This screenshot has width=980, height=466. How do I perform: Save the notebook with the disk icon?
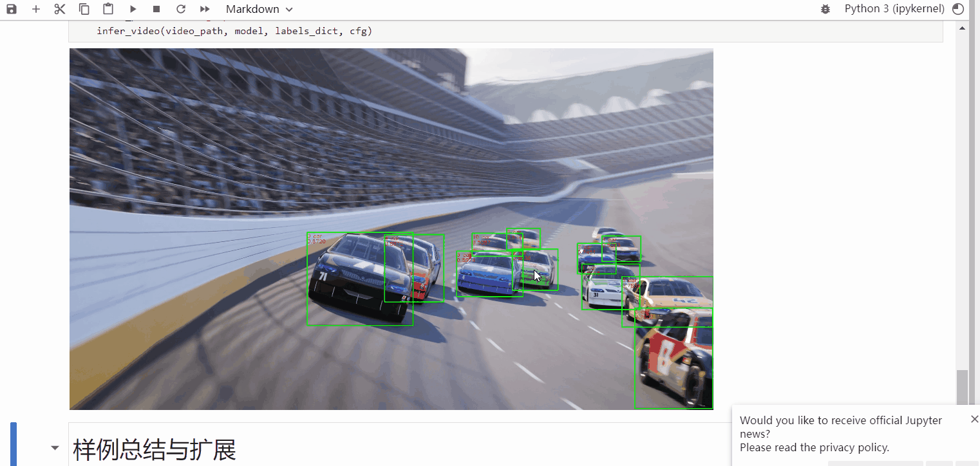click(12, 9)
